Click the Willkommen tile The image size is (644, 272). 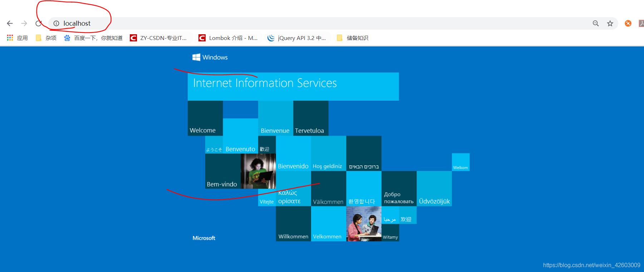point(293,224)
